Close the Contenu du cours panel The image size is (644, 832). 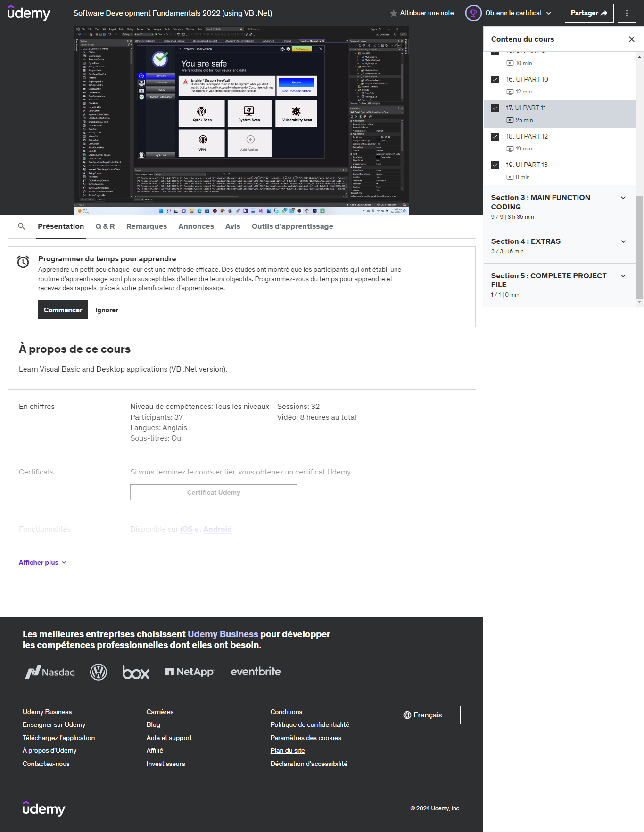tap(631, 39)
